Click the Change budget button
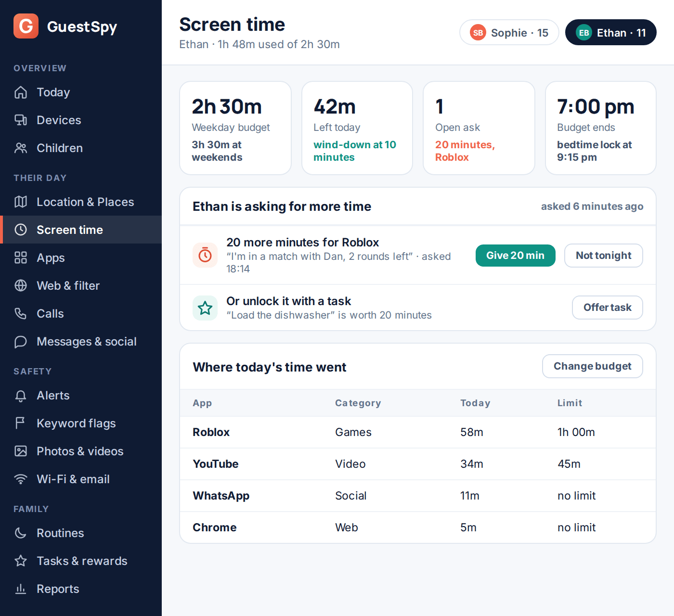674x616 pixels. pyautogui.click(x=592, y=366)
